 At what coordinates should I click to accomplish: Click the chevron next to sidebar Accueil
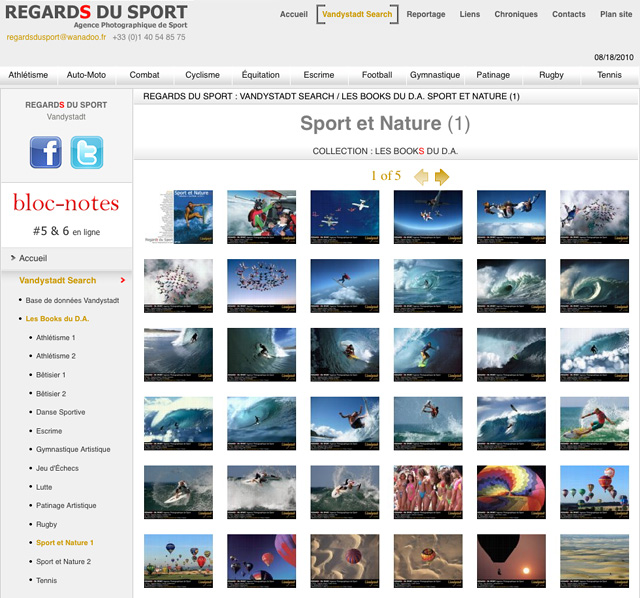click(x=13, y=258)
